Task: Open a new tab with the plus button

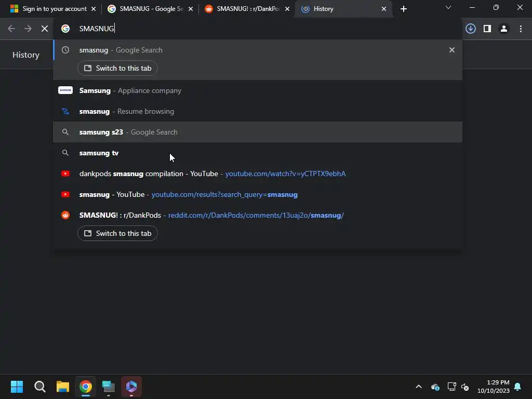Action: (x=403, y=9)
